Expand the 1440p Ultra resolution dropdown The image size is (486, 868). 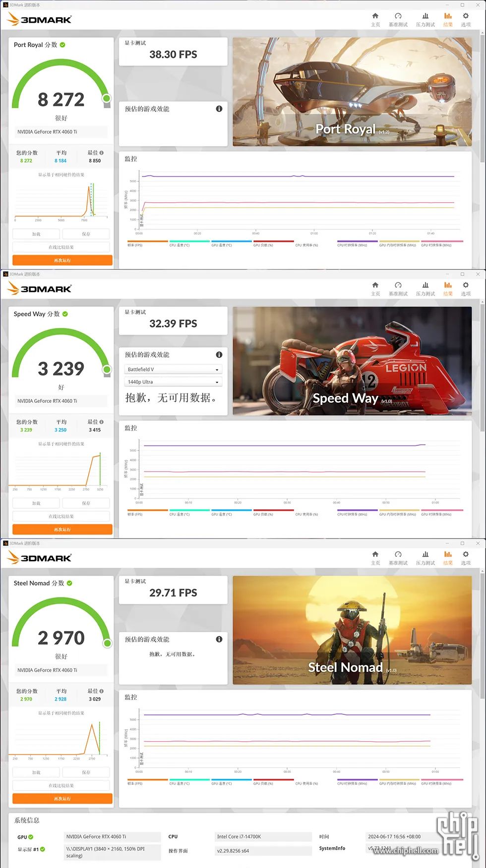(x=173, y=381)
